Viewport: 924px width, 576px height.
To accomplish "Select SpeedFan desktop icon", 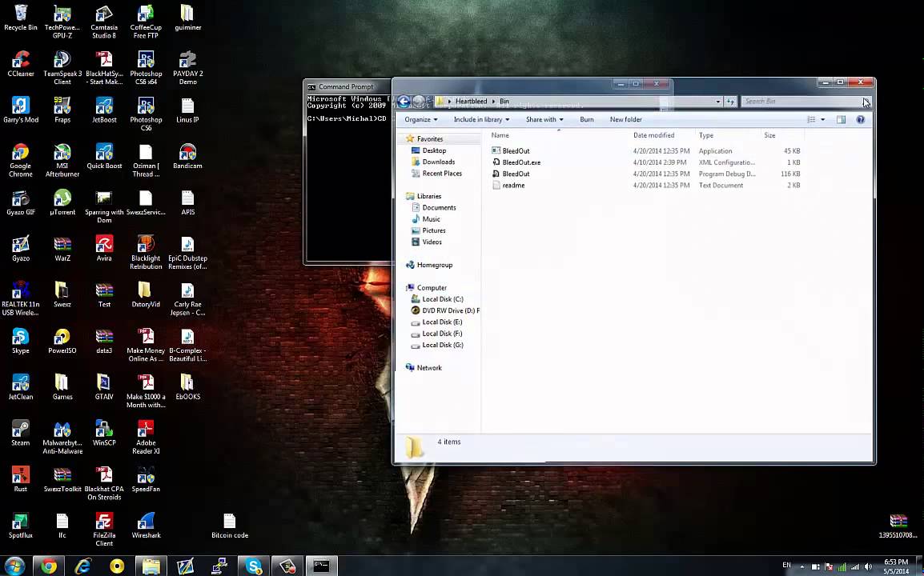I will coord(146,479).
